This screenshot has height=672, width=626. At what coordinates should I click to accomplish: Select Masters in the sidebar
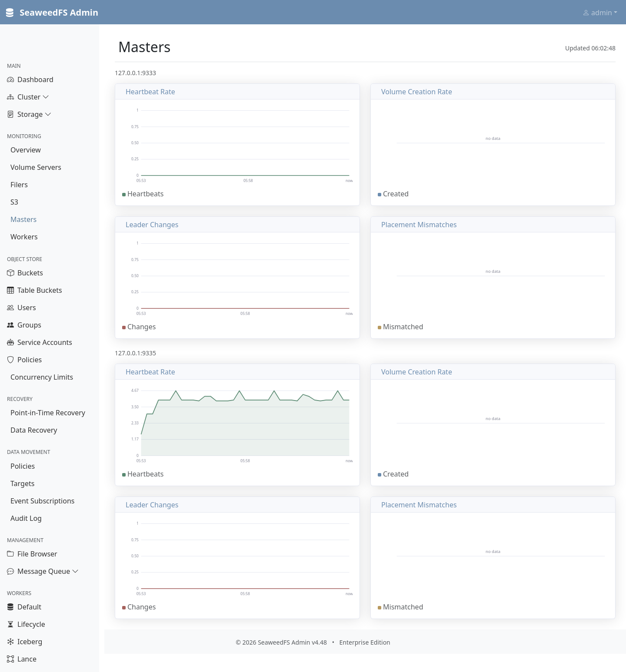point(23,219)
